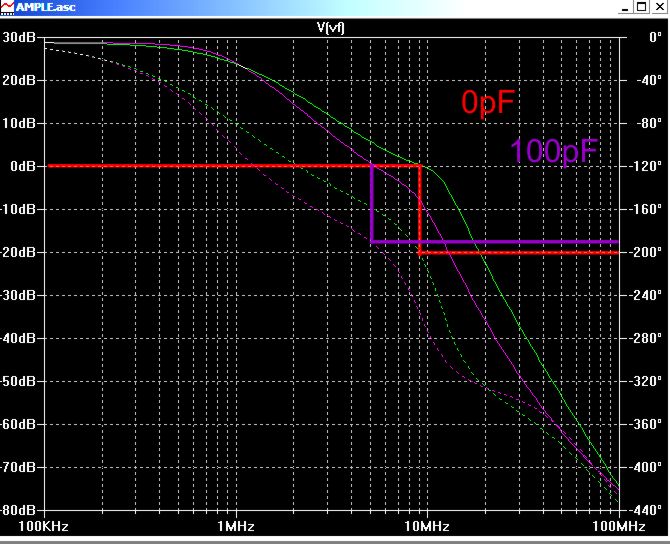
Task: Click the -50dB left axis label
Action: pyautogui.click(x=18, y=381)
